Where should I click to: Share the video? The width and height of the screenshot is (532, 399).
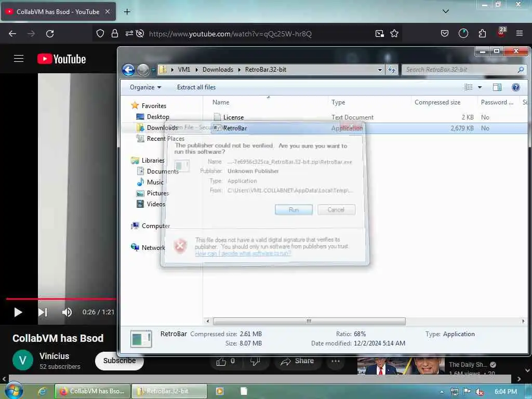(x=297, y=362)
